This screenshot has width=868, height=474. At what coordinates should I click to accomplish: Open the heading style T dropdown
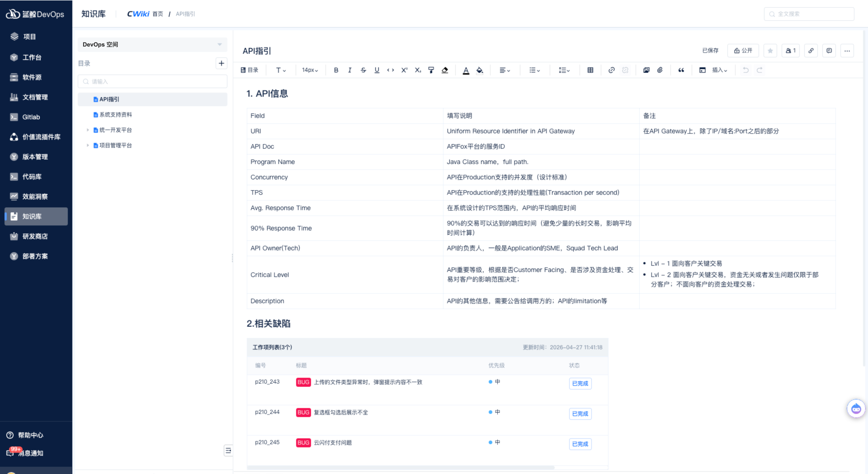pyautogui.click(x=281, y=70)
